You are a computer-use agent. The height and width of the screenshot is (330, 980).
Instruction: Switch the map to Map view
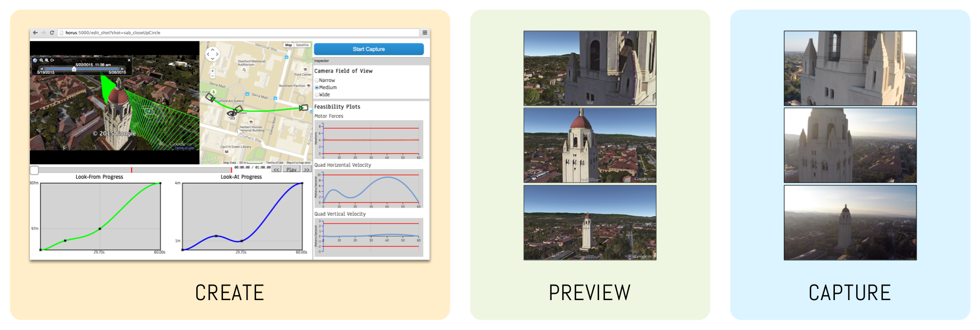click(x=289, y=45)
